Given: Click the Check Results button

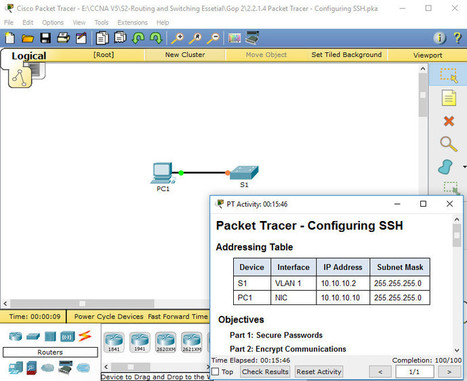Looking at the screenshot, I should click(x=265, y=371).
